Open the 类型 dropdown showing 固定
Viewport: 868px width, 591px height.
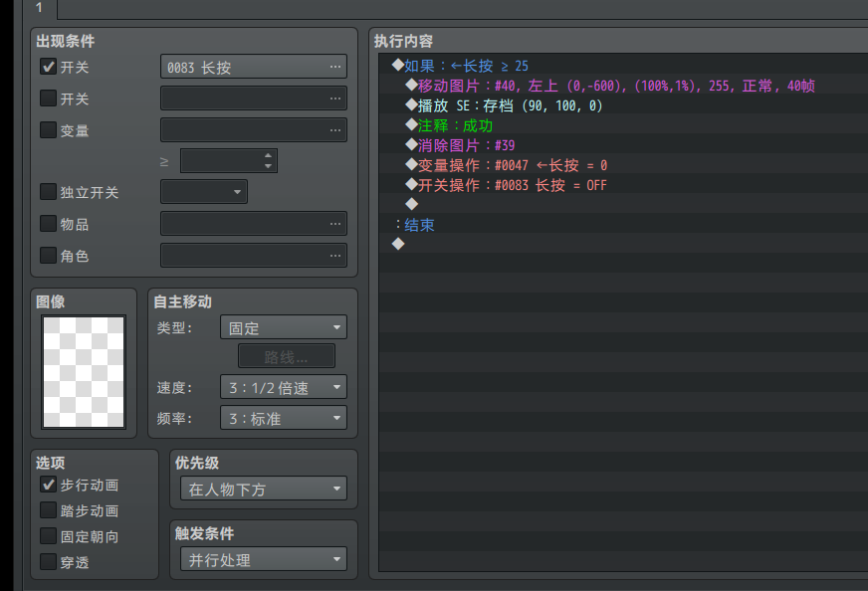click(284, 327)
